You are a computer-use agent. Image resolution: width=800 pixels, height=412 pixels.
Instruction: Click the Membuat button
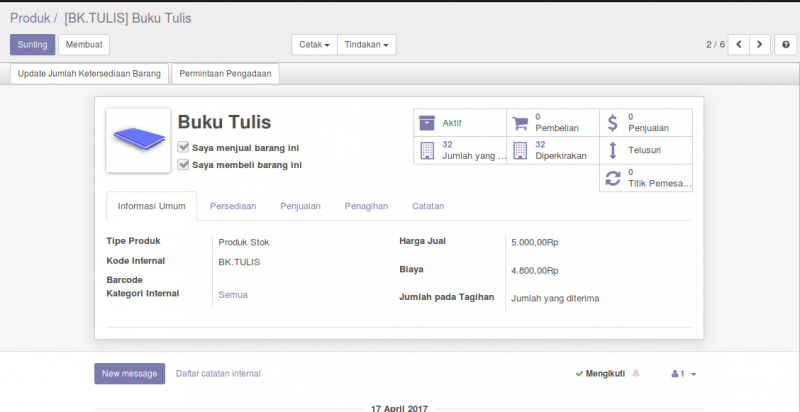(x=84, y=45)
